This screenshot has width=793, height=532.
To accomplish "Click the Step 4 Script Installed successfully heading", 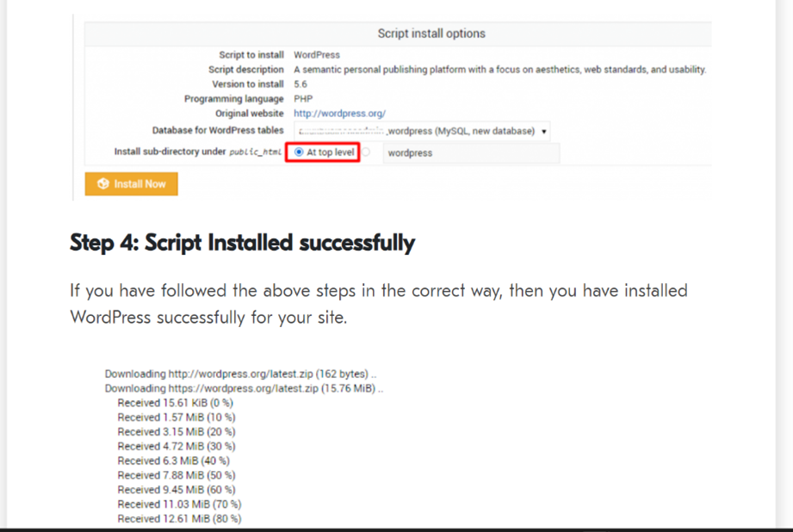I will [x=242, y=244].
